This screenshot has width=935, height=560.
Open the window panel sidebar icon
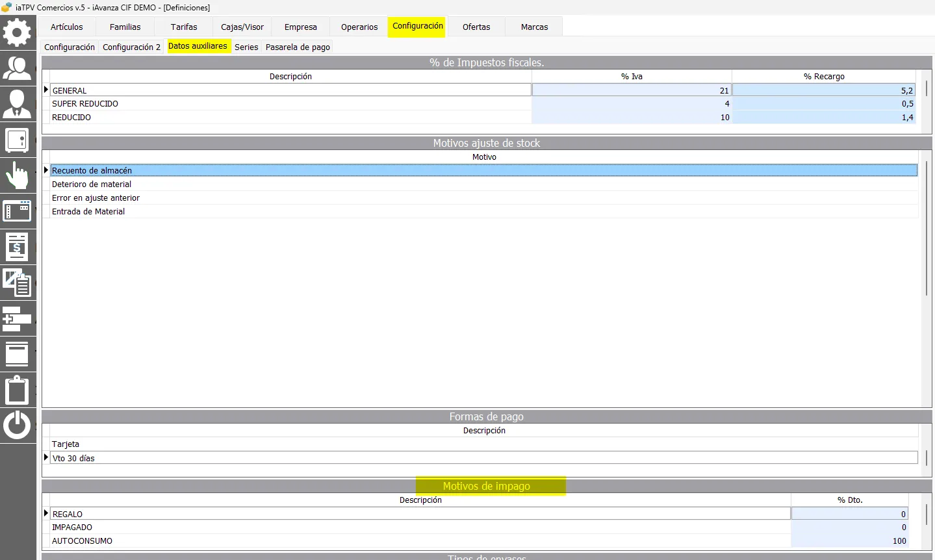18,211
